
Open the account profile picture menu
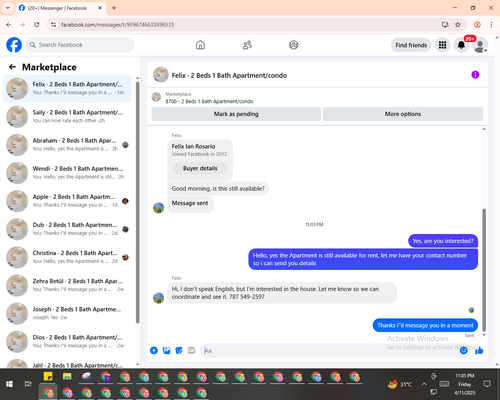click(480, 46)
